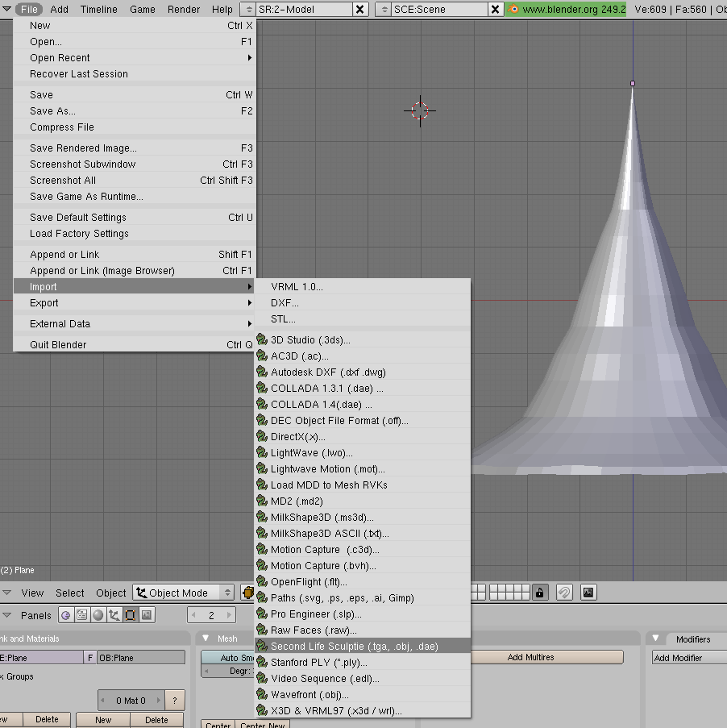Viewport: 727px width, 728px height.
Task: Delete the SCE:Scene with X button
Action: tap(496, 10)
